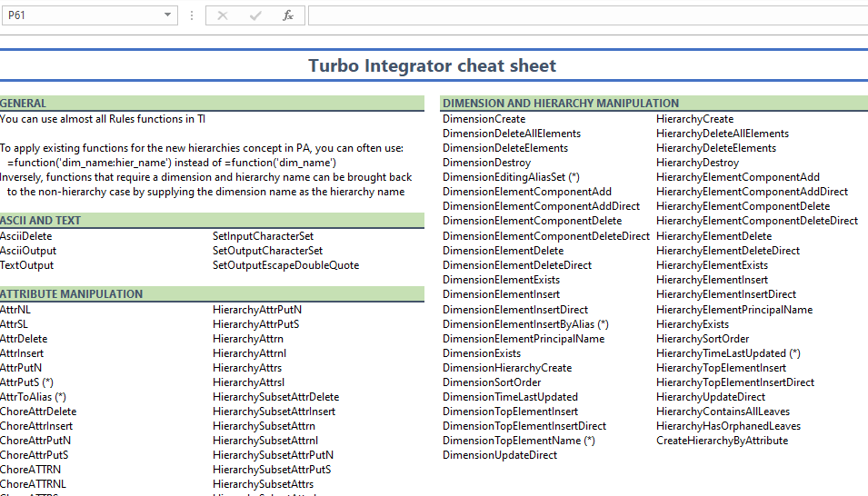Click the DimensionDeleteAllElements cell
The width and height of the screenshot is (868, 496).
click(x=512, y=134)
